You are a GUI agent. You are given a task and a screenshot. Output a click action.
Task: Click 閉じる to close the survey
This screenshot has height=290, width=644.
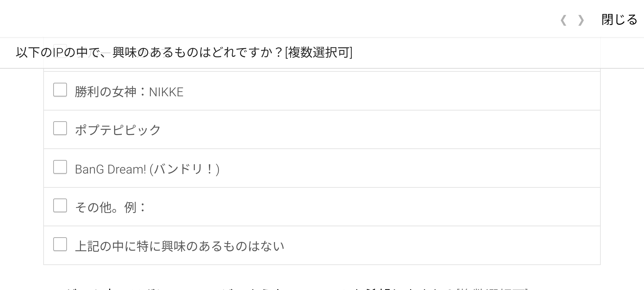coord(619,20)
